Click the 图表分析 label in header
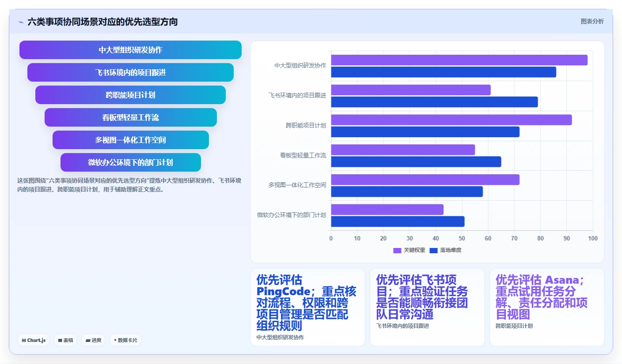The height and width of the screenshot is (364, 622). click(592, 21)
